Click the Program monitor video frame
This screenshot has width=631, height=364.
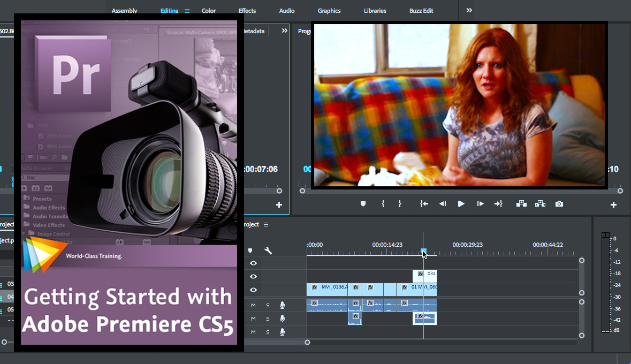point(459,105)
